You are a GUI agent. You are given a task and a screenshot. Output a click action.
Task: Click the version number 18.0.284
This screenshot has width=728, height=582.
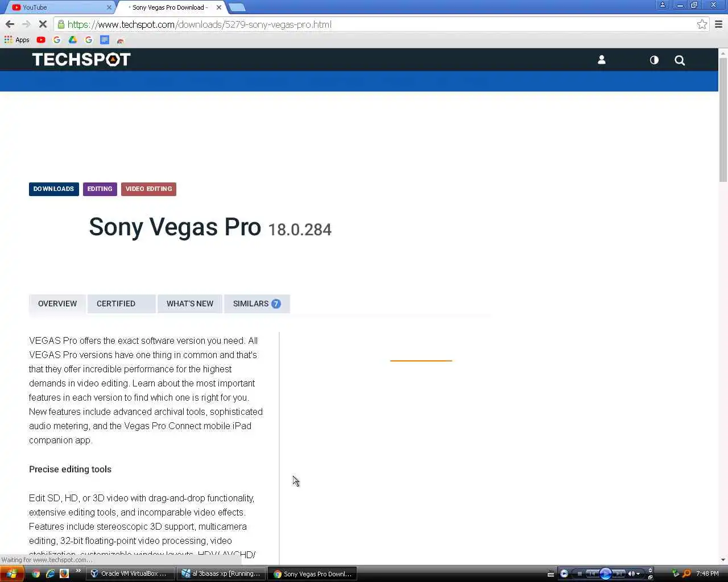click(300, 230)
